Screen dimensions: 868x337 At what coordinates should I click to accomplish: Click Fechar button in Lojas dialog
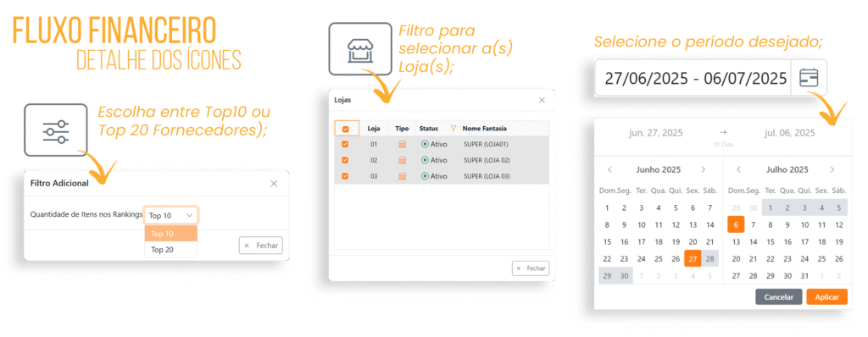531,268
